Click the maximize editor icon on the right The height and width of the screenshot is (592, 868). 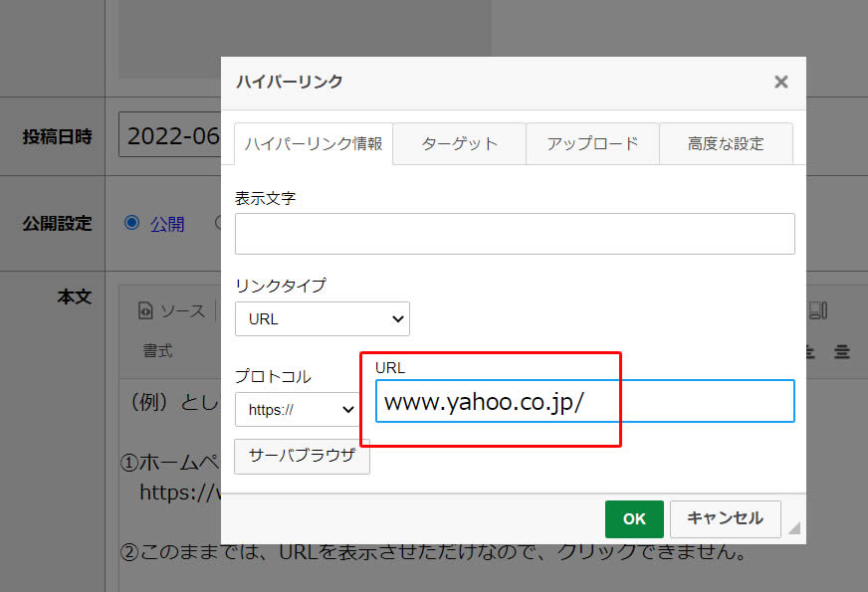[x=817, y=310]
